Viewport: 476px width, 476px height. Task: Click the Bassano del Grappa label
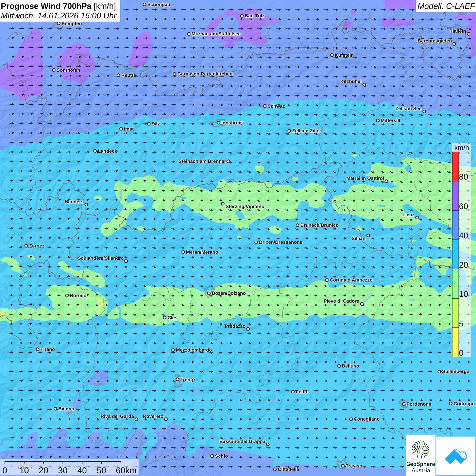(242, 441)
